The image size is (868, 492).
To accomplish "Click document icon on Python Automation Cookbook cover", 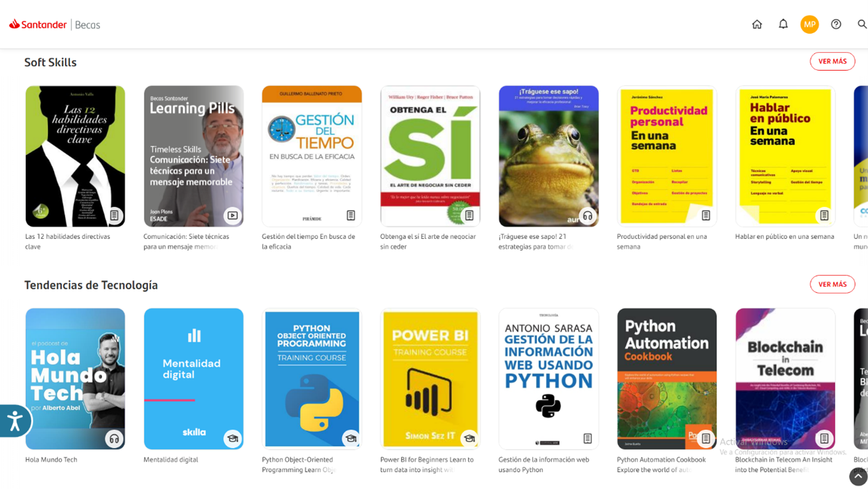I will pyautogui.click(x=706, y=439).
